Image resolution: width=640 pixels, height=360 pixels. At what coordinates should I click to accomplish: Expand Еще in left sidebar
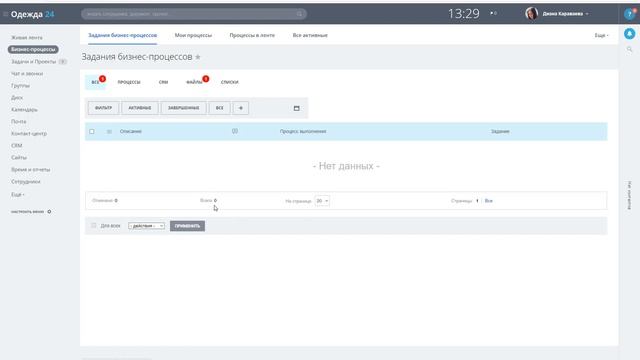(x=18, y=194)
